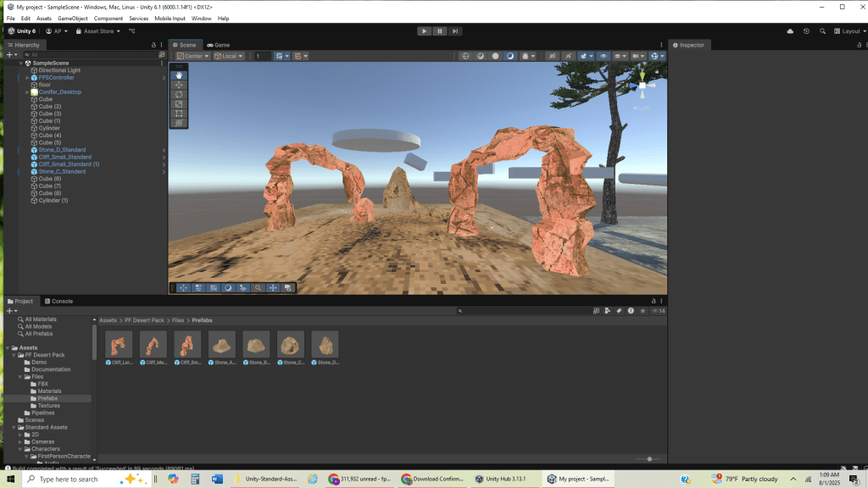Click the Pause button in top toolbar
This screenshot has width=868, height=488.
click(x=439, y=31)
